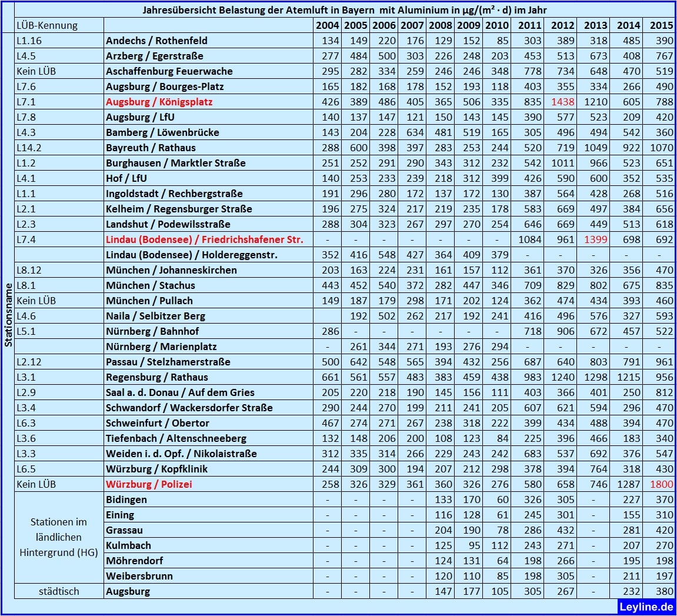The image size is (677, 616).
Task: Select the red 1438 value cell
Action: pos(562,102)
